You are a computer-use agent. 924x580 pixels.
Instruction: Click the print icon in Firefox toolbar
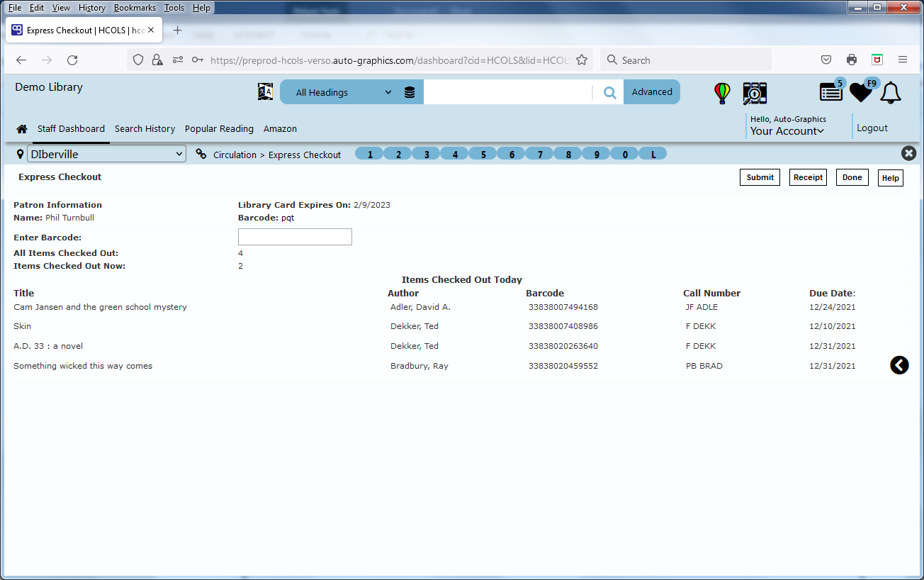click(852, 60)
